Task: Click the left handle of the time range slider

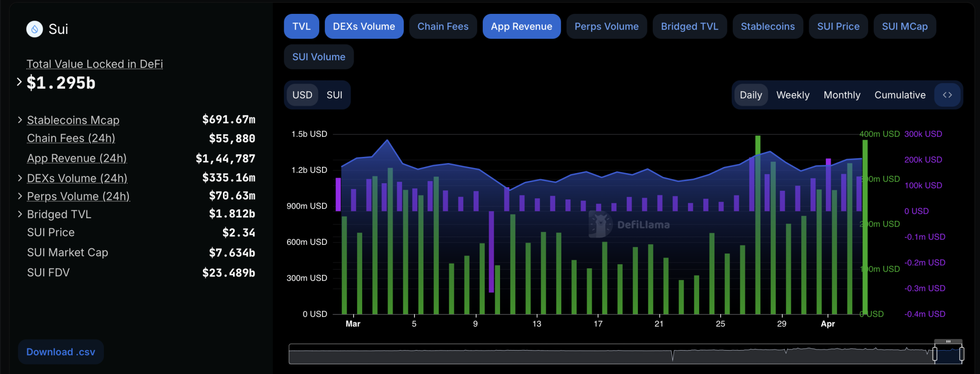Action: pyautogui.click(x=935, y=354)
